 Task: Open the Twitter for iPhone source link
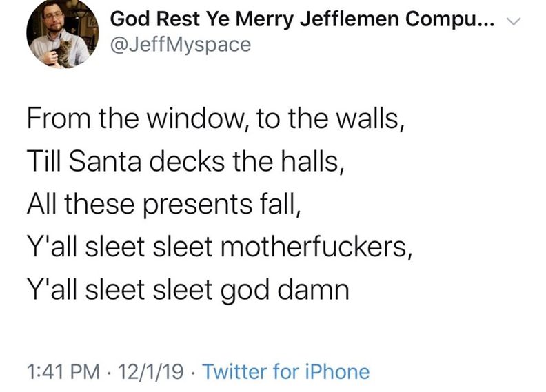(x=286, y=371)
